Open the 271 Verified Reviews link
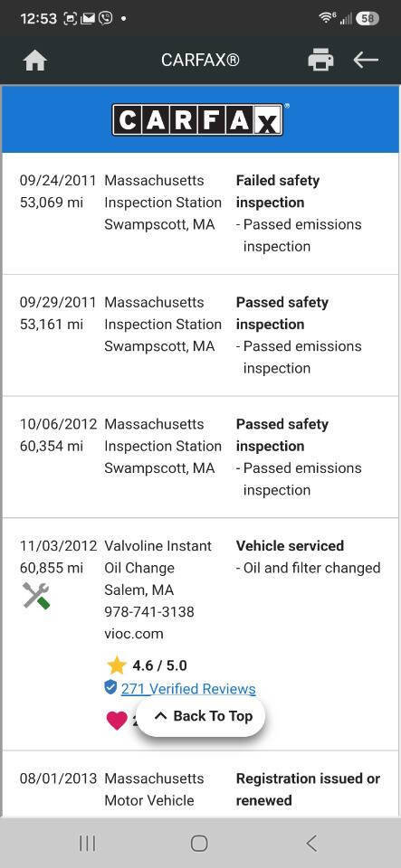This screenshot has height=868, width=401. coord(188,689)
